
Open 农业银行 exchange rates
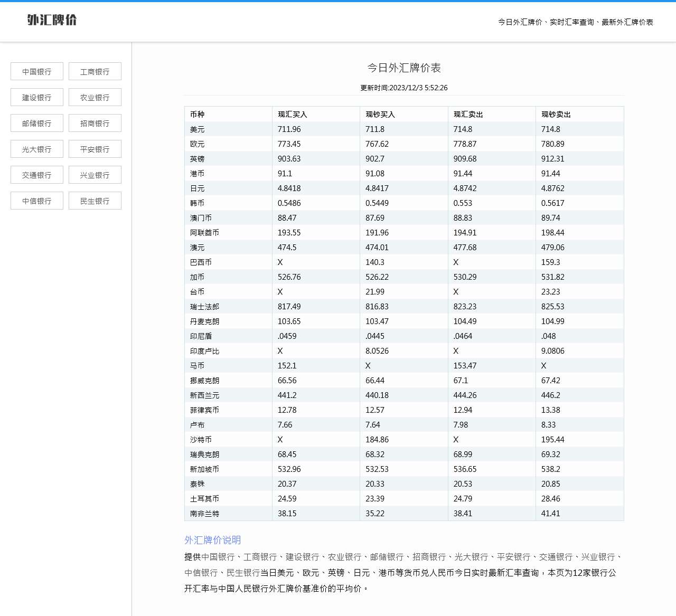[x=95, y=97]
